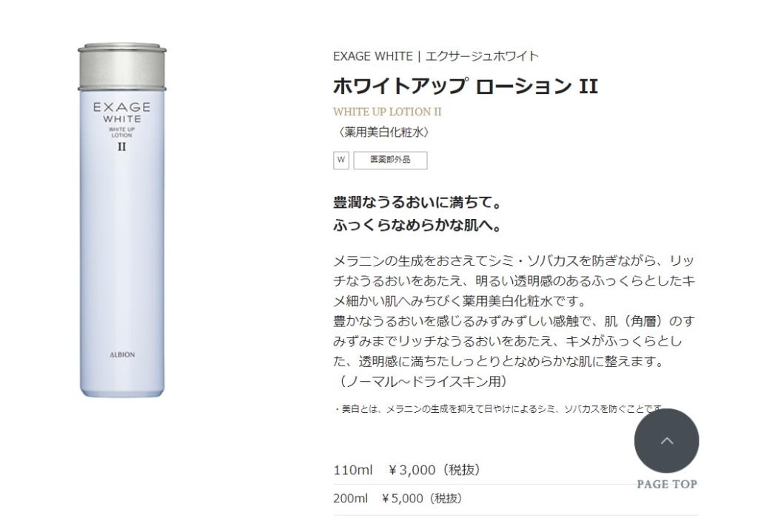
Task: Open the EXAGE WHITE bottle product image
Action: click(122, 220)
